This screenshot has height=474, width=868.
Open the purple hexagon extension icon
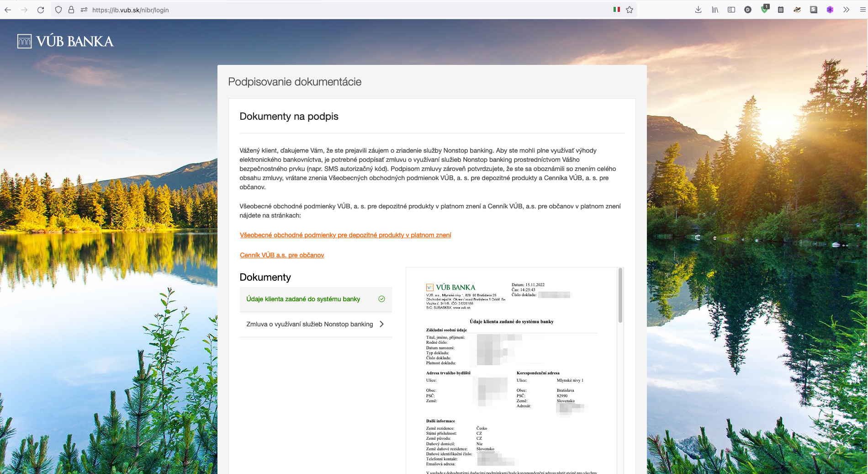coord(830,10)
